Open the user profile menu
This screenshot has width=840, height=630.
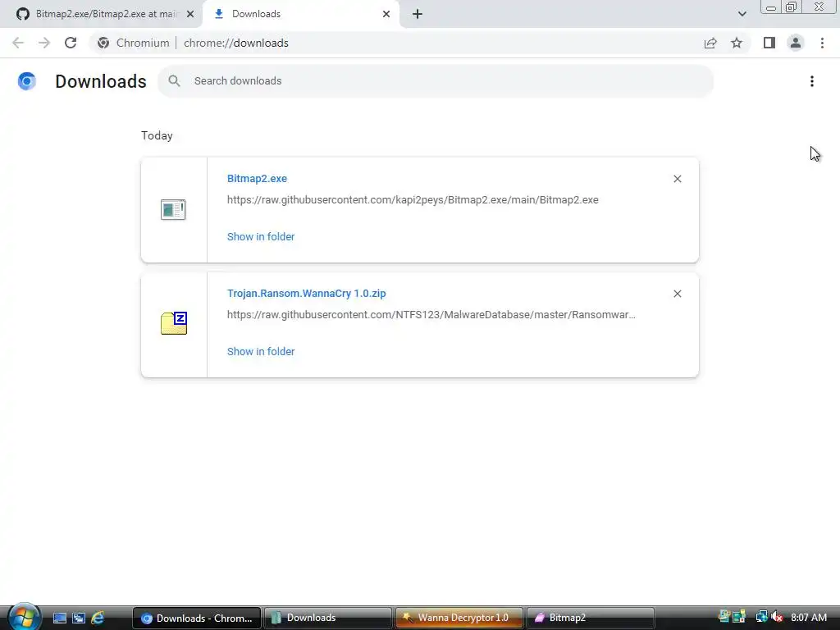(796, 43)
